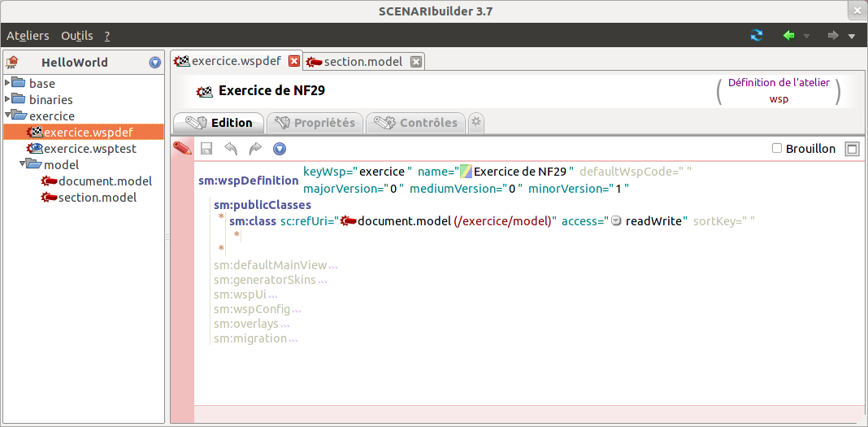Click the localized text icon in name value
This screenshot has height=427, width=868.
coord(467,171)
